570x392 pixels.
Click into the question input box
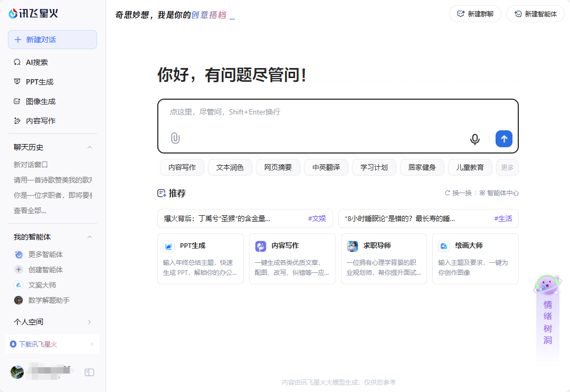click(338, 126)
